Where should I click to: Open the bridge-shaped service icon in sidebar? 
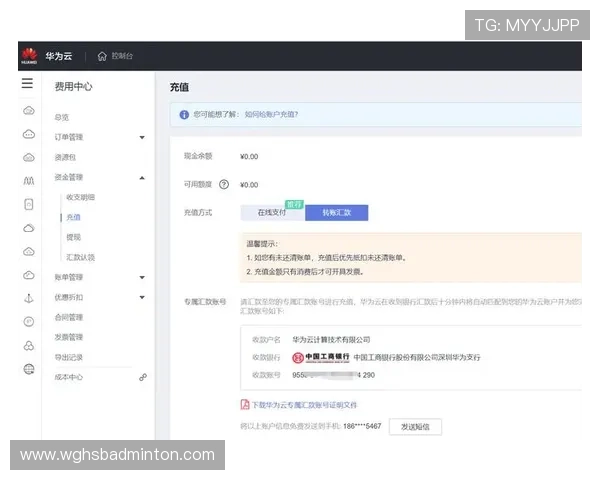tap(29, 181)
